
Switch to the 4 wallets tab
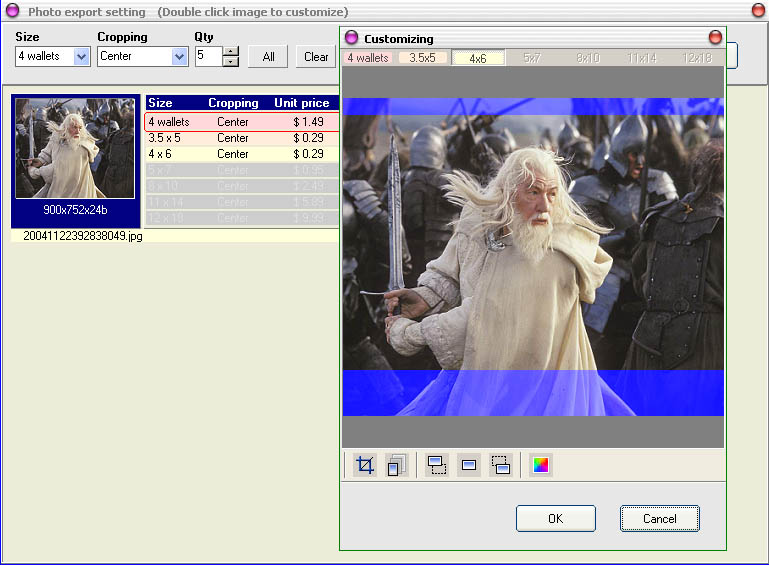(x=368, y=58)
